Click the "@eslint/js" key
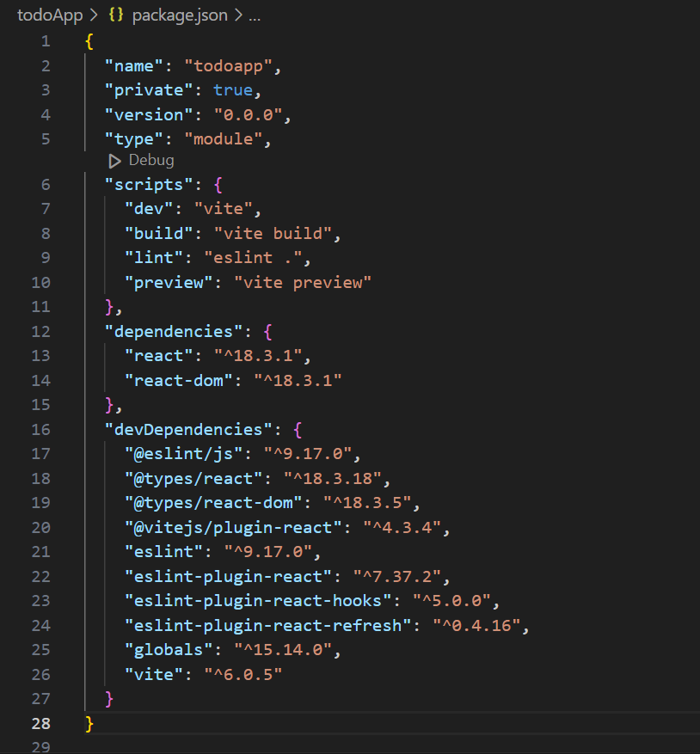 click(184, 454)
